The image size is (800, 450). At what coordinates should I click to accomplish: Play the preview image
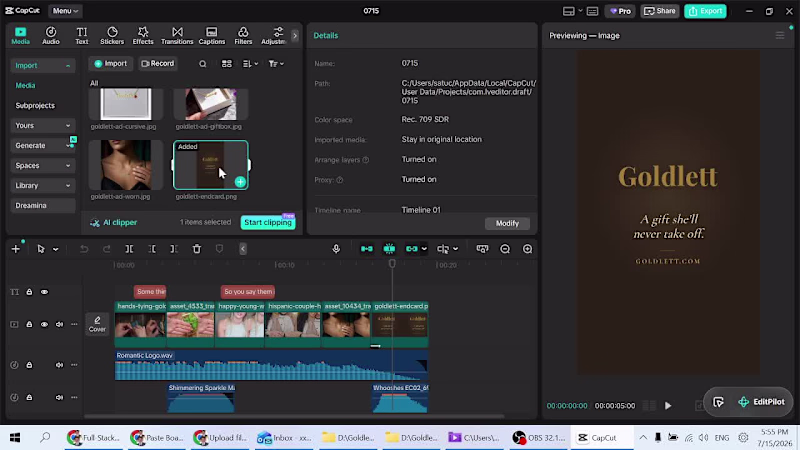point(668,406)
